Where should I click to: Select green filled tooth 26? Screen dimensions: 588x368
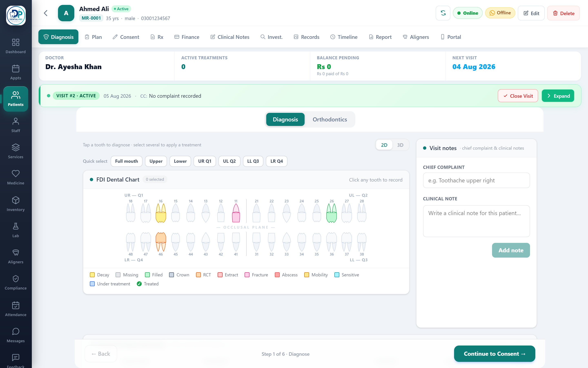tap(331, 213)
